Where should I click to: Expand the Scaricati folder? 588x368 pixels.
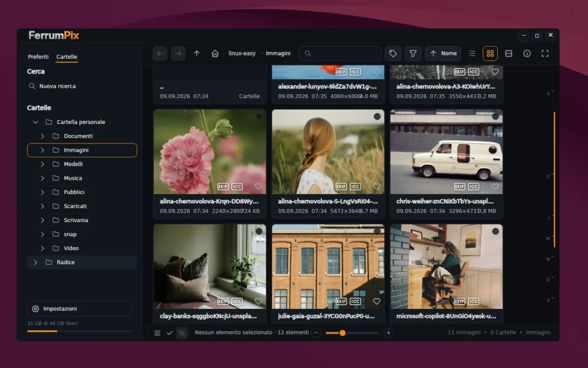42,206
